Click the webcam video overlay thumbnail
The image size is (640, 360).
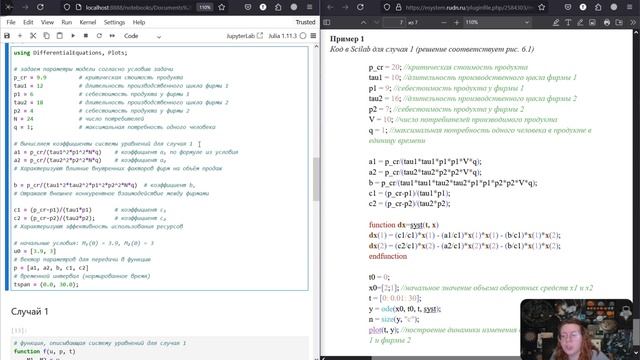click(577, 329)
